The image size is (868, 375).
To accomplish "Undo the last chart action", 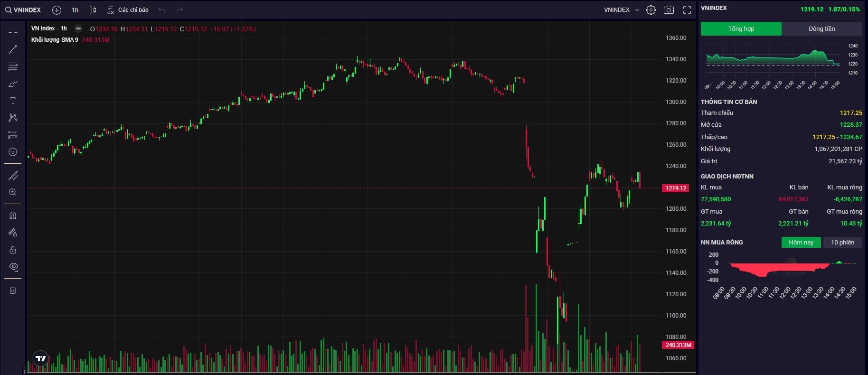I will (162, 10).
